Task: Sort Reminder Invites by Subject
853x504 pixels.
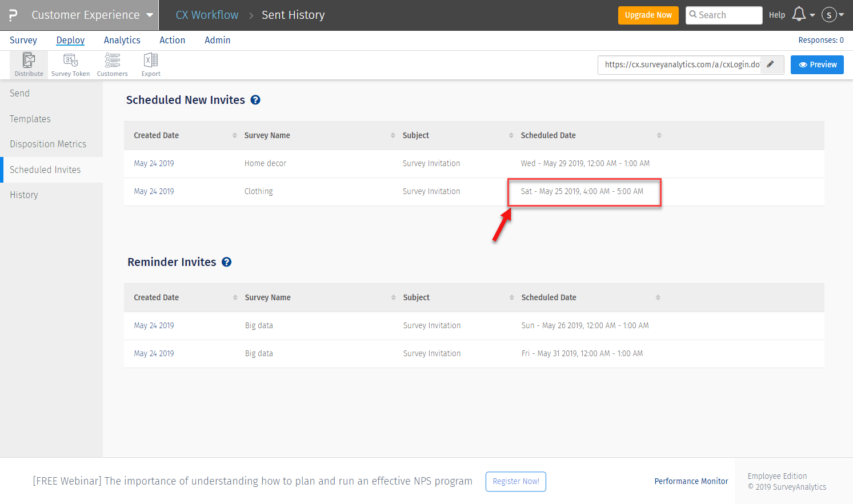Action: pyautogui.click(x=511, y=297)
